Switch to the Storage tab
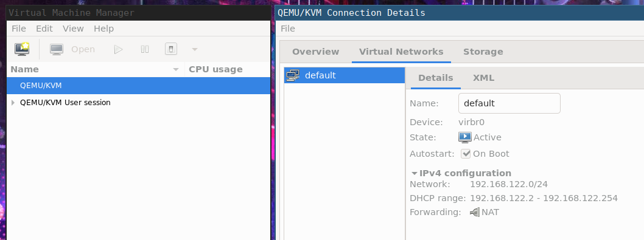The image size is (644, 240). coord(483,52)
